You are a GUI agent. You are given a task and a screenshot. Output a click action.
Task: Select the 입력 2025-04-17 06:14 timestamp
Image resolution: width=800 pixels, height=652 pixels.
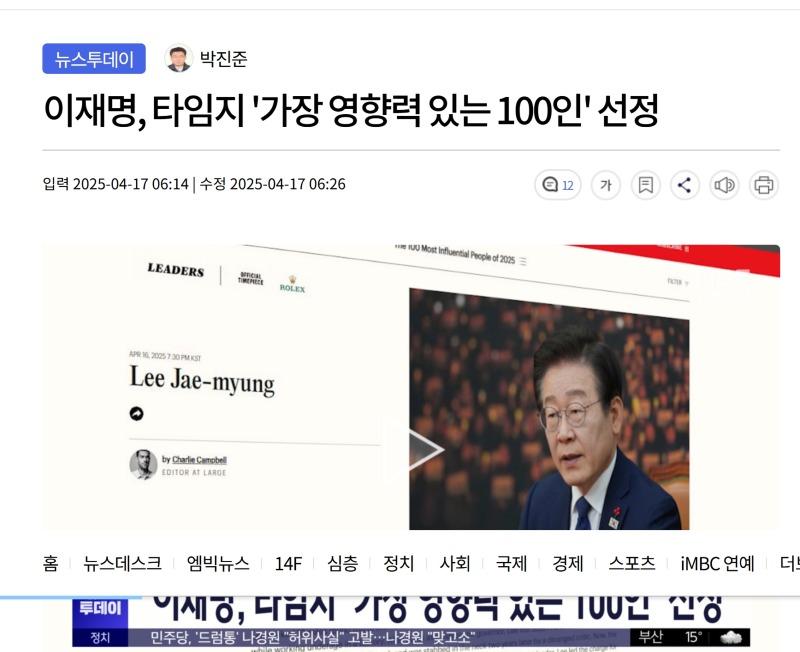click(x=116, y=184)
